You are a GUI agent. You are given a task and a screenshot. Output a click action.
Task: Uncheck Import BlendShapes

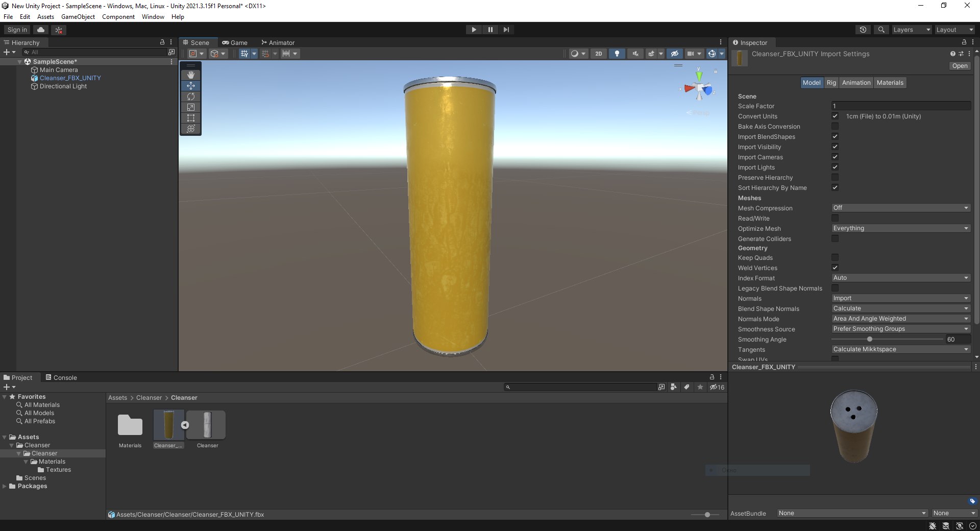pos(835,137)
